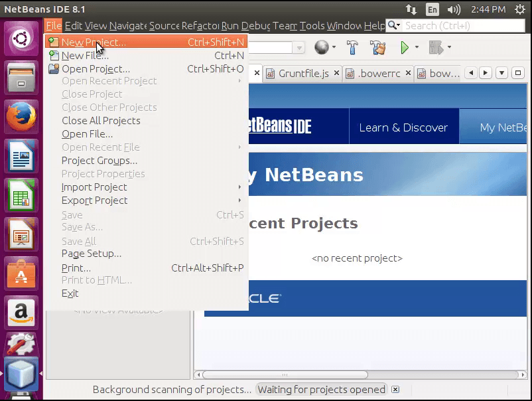Open Project Groups dialog
This screenshot has height=401, width=532.
[146, 161]
